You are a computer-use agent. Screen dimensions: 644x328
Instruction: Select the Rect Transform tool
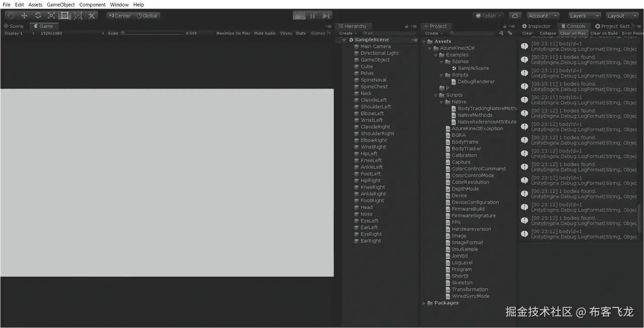[65, 15]
